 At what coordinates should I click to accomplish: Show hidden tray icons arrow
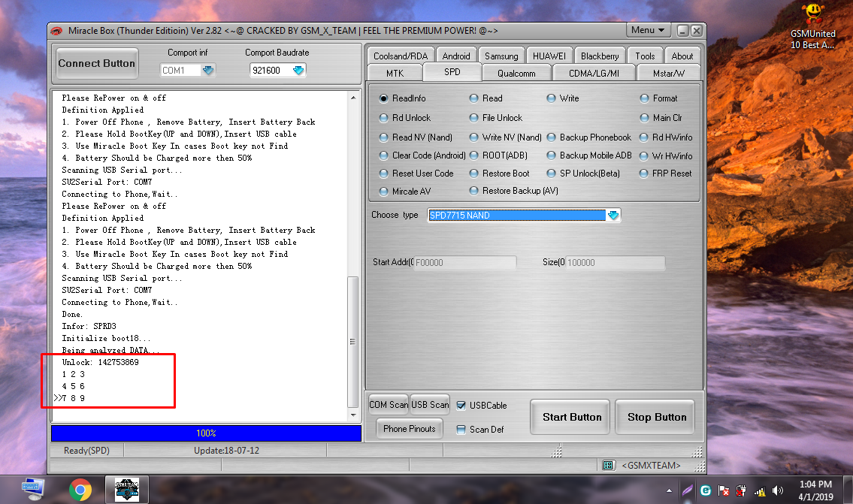click(669, 491)
